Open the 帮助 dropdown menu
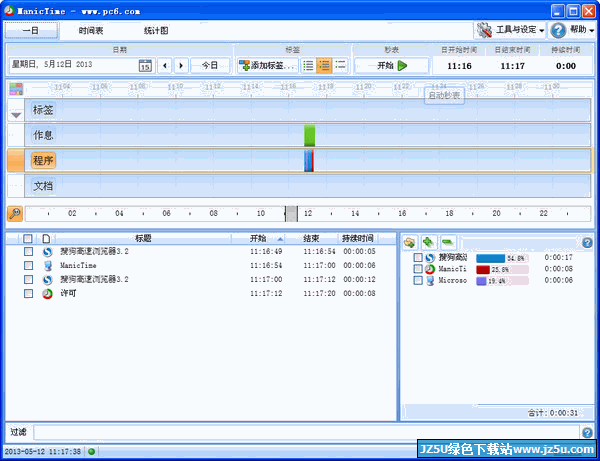600x461 pixels. [572, 30]
